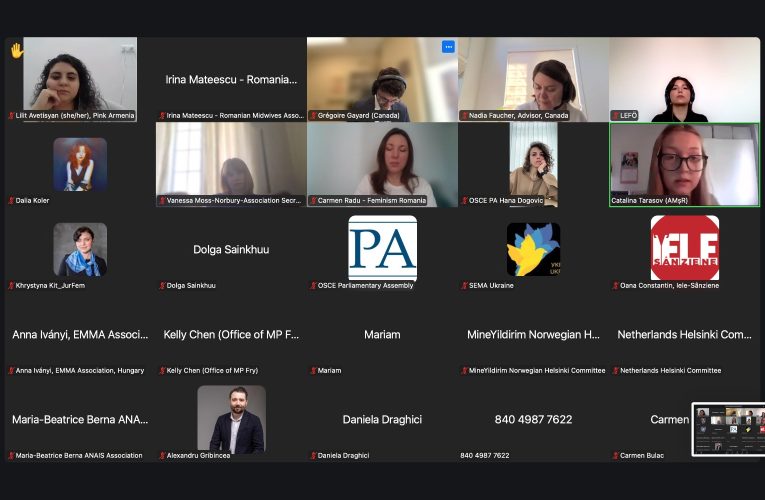Click the muted mic icon beside LEFÖ label
The width and height of the screenshot is (765, 500).
[616, 116]
